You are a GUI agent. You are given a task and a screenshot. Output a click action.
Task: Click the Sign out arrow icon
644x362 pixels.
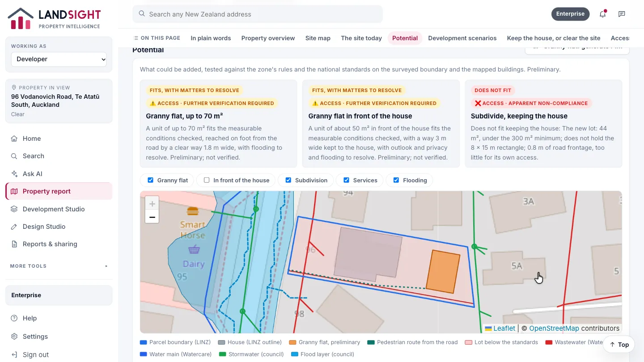14,355
